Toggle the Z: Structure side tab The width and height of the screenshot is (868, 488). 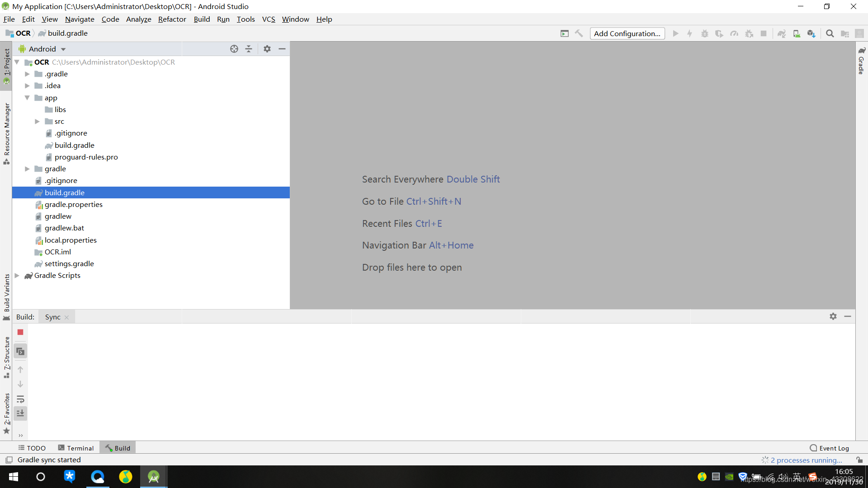click(6, 357)
